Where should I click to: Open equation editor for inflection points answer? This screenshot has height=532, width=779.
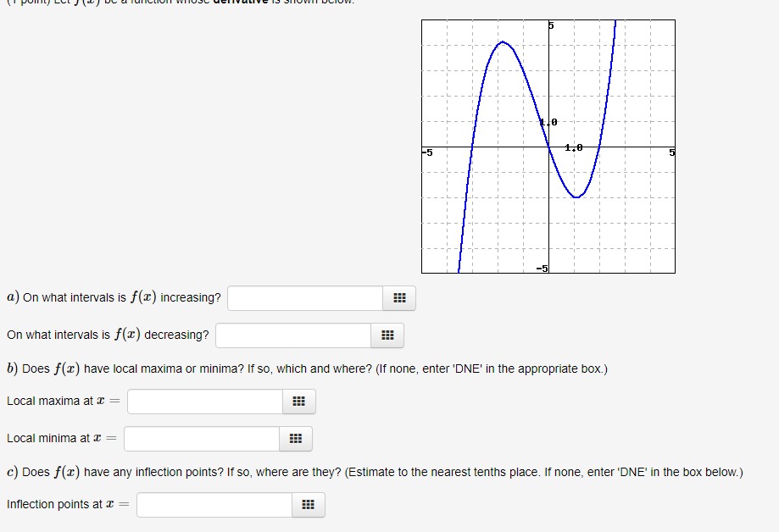pyautogui.click(x=309, y=505)
